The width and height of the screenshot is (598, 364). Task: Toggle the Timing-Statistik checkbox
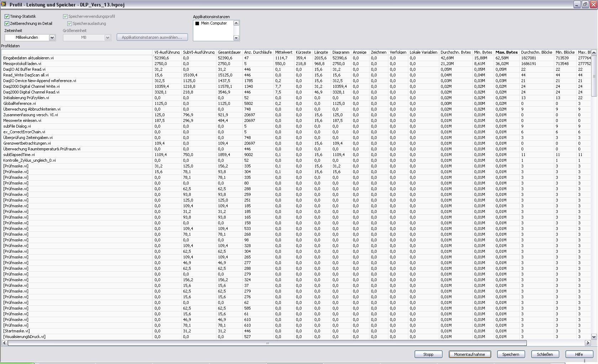(7, 16)
